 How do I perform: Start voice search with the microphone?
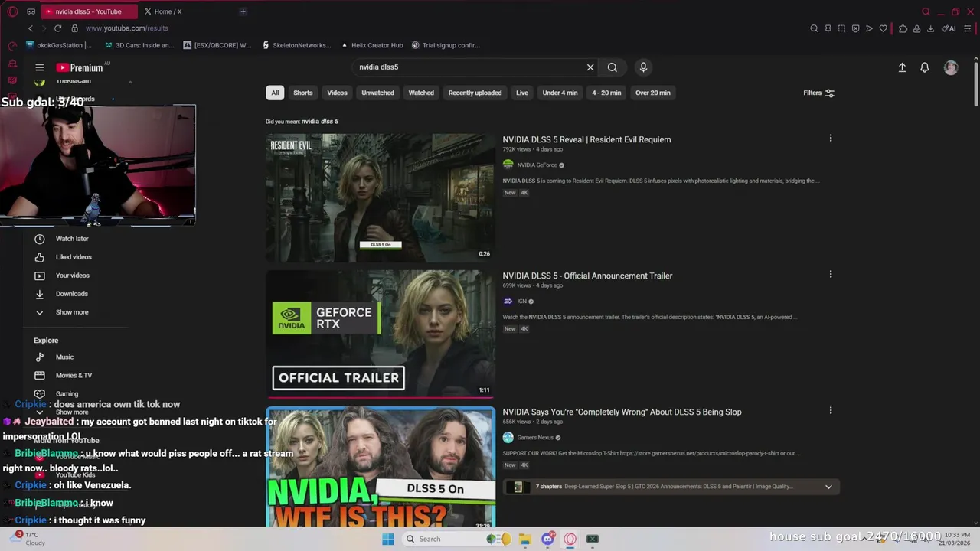coord(643,67)
